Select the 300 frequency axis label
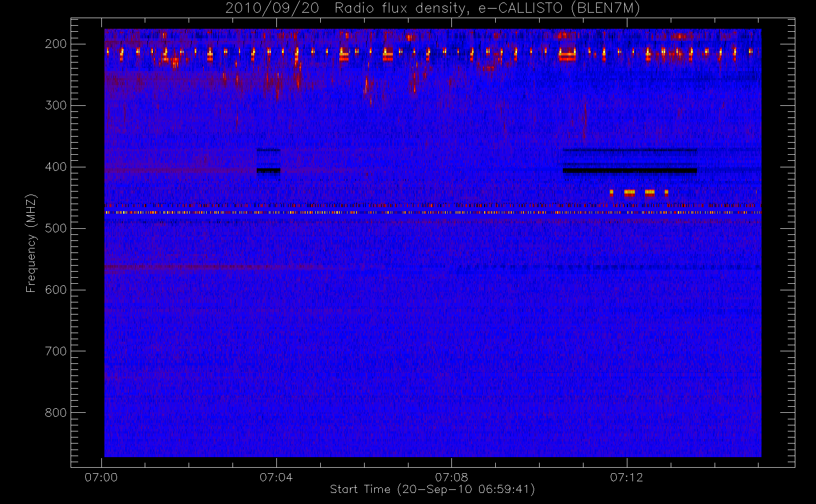Screen dimensions: 816x504 [56, 105]
